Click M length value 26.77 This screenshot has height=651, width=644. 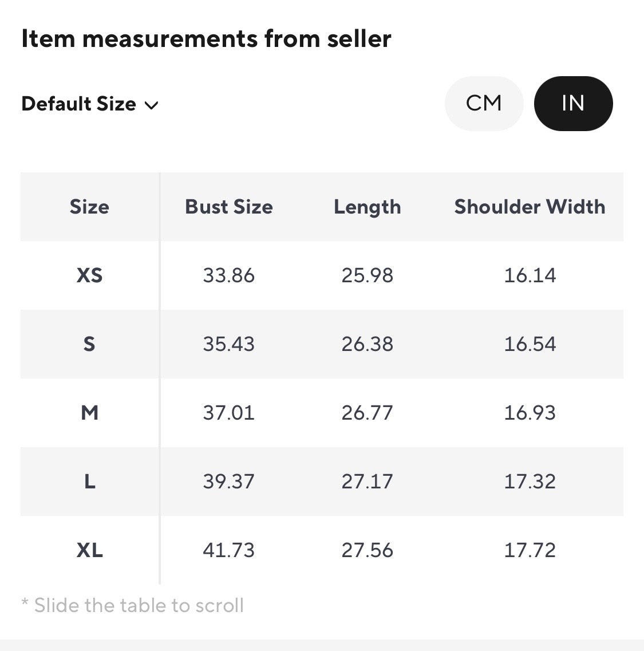[368, 413]
